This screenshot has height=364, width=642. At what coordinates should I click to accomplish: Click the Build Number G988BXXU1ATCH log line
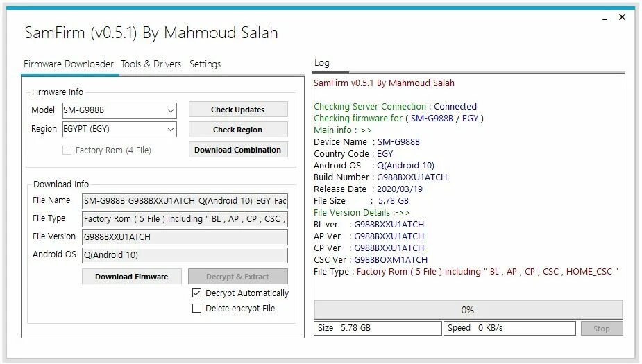pos(380,177)
